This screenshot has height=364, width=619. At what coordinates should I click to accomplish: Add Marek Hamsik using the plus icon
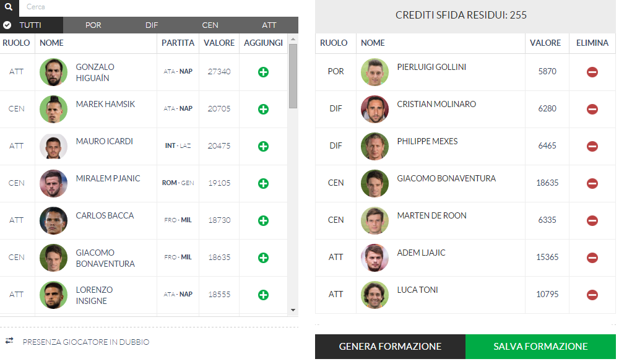tap(263, 109)
